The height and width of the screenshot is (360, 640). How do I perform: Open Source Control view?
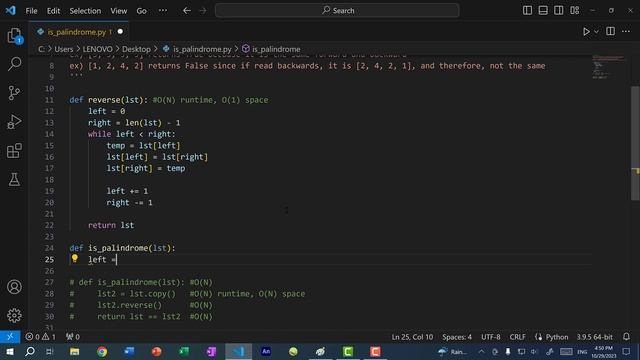click(x=14, y=93)
